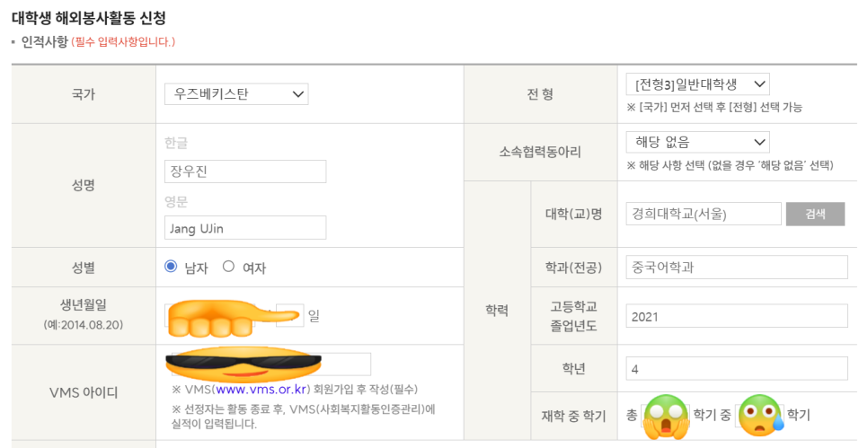
Task: Click the pointing hand emoji sticker
Action: [234, 319]
